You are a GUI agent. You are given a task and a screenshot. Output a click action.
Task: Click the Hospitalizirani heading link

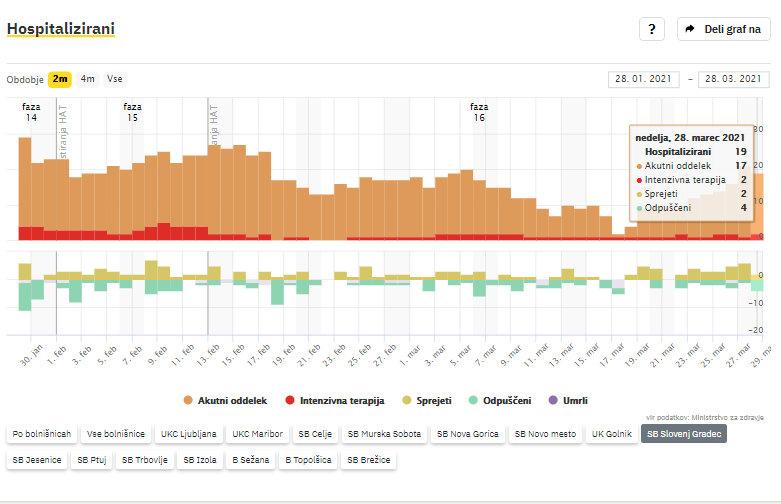click(x=61, y=28)
